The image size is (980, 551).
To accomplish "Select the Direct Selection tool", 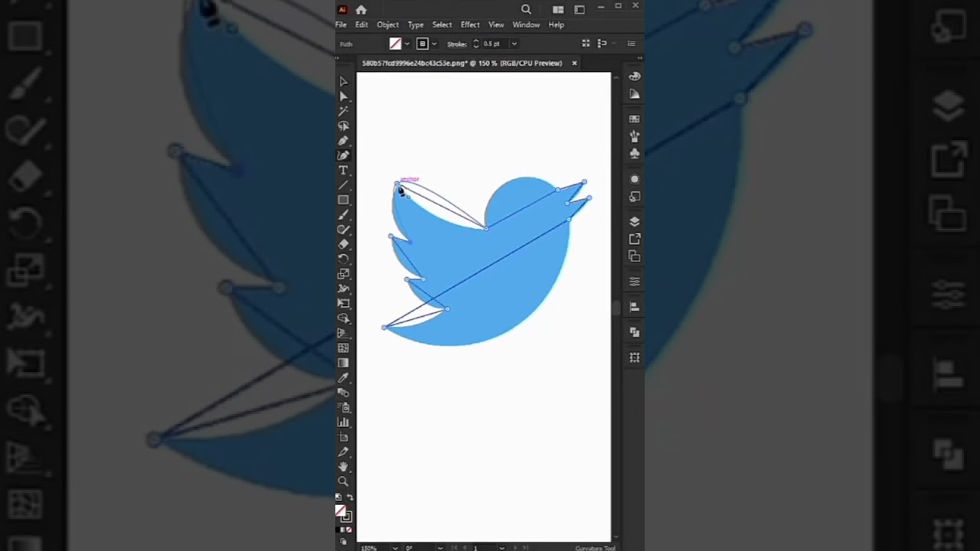I will pyautogui.click(x=343, y=96).
